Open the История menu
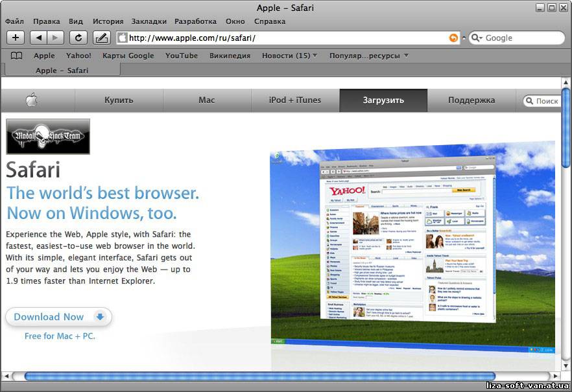 [108, 21]
